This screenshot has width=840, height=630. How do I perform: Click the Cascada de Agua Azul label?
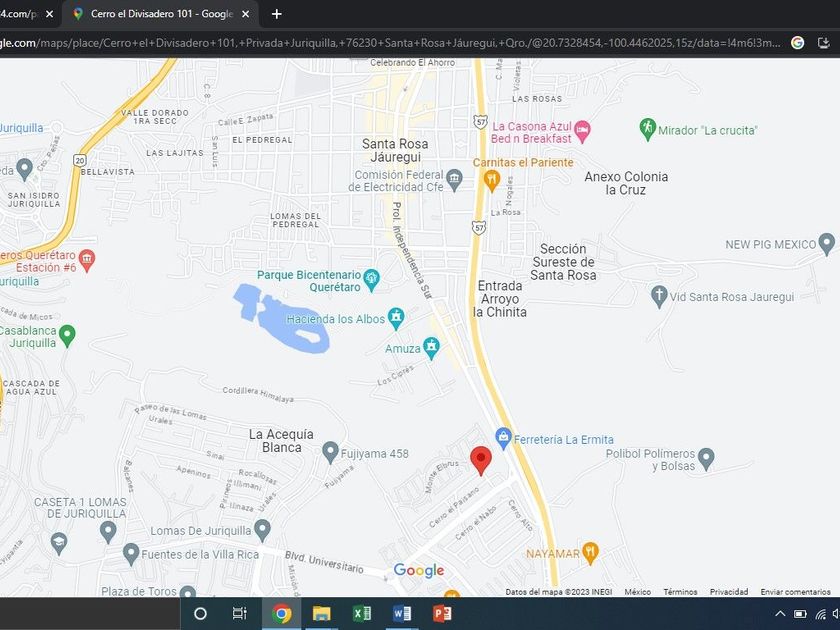[31, 388]
